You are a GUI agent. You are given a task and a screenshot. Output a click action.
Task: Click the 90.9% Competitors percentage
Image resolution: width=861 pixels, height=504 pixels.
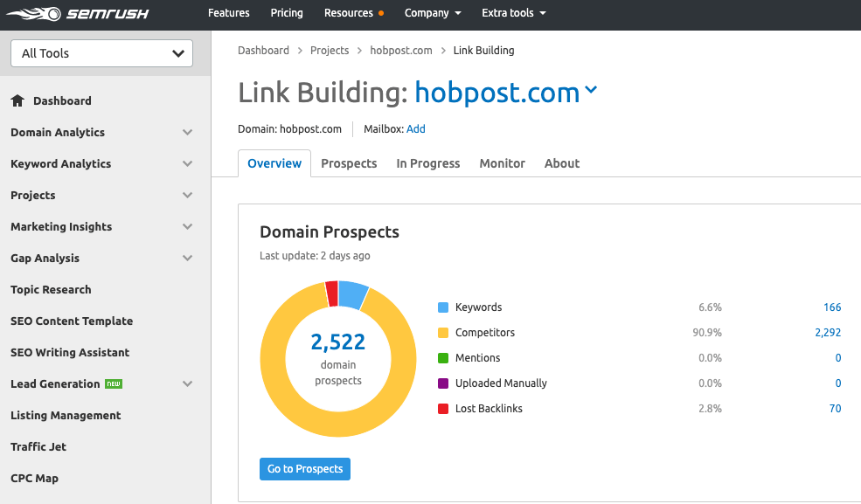tap(707, 332)
